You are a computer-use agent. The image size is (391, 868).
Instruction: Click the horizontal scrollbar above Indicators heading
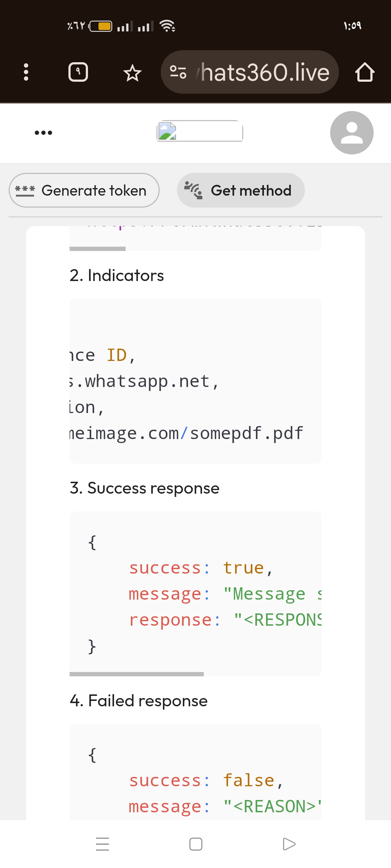(x=97, y=249)
